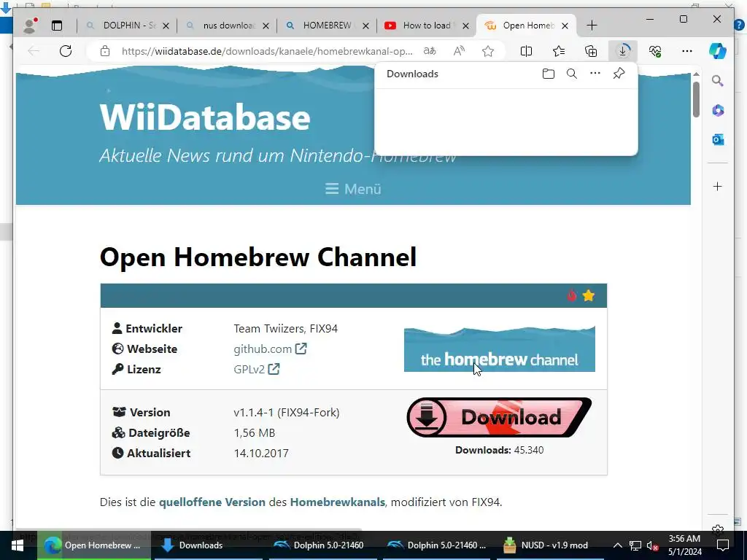Open the network tray icon
Image resolution: width=747 pixels, height=560 pixels.
635,545
